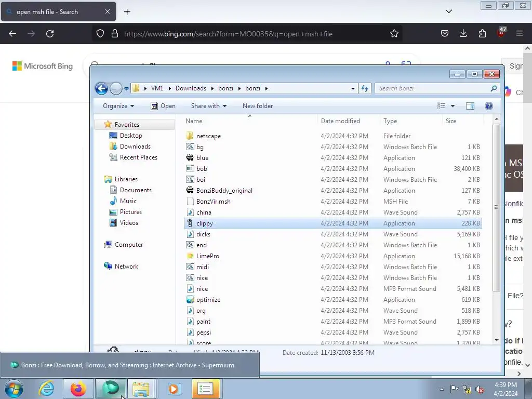Toggle the preview pane button
The width and height of the screenshot is (532, 399).
[x=470, y=106]
